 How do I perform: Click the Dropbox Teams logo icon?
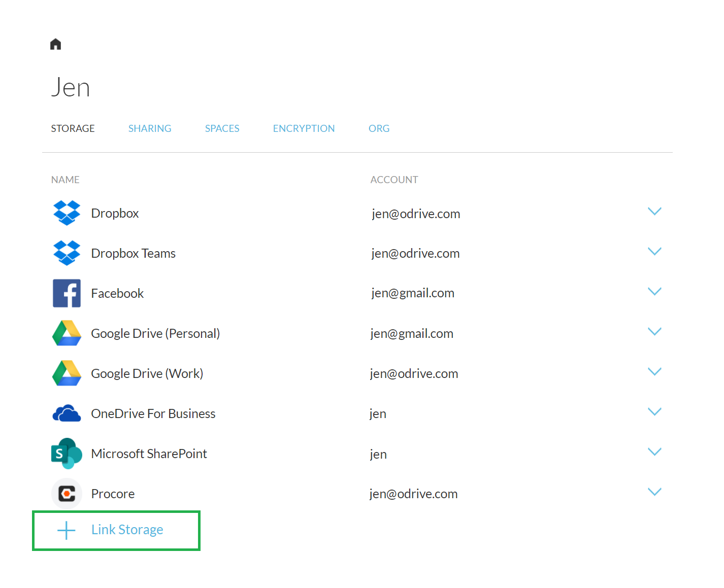67,253
